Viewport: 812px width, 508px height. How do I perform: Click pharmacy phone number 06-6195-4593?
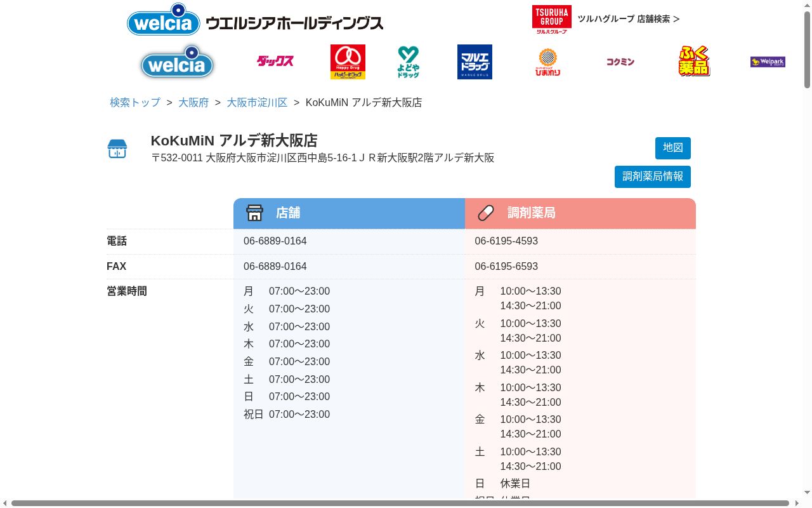(x=506, y=241)
